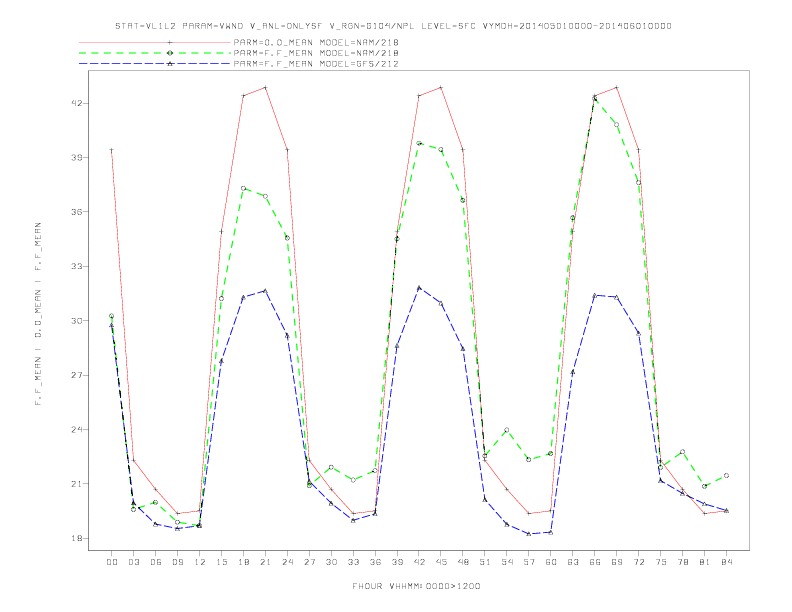Click x-axis tick label 42
792x612 pixels.
(419, 562)
